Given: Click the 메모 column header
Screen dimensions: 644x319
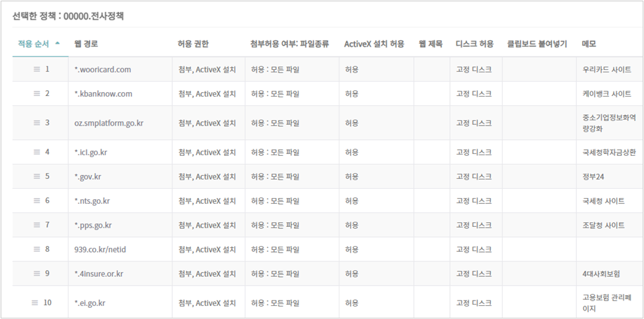Looking at the screenshot, I should (x=589, y=44).
